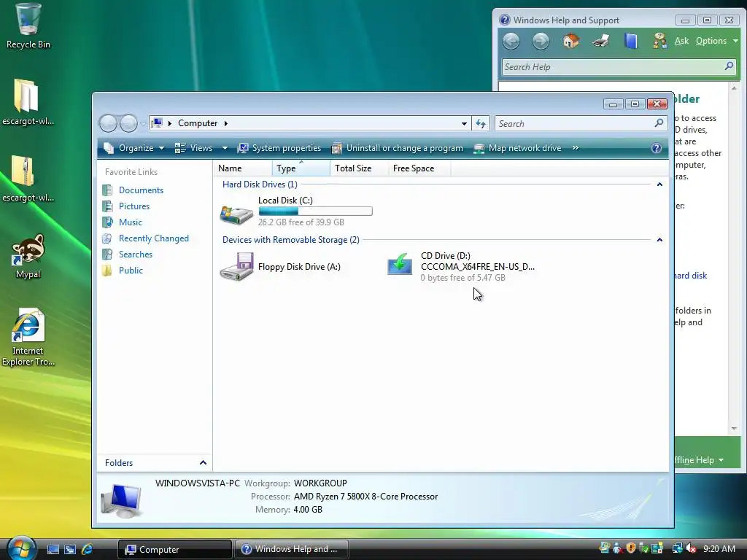747x560 pixels.
Task: Click the magnifier in Search Help box
Action: pos(729,66)
